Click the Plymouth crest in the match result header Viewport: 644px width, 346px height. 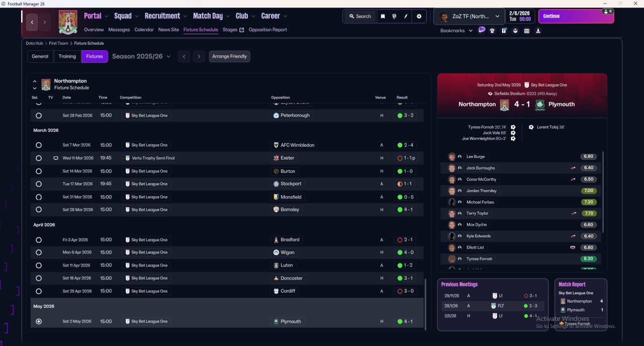coord(540,105)
